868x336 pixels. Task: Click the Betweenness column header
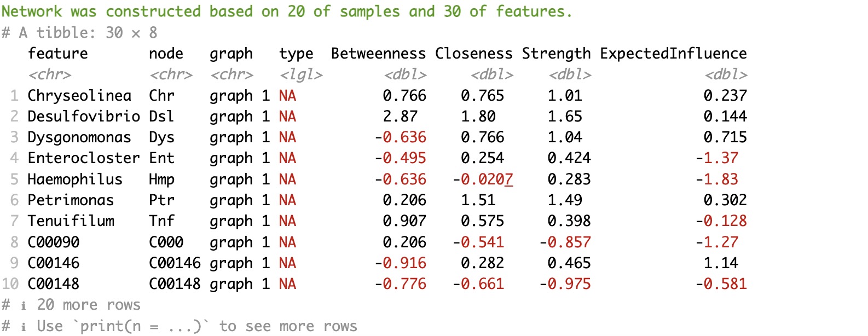(x=378, y=54)
